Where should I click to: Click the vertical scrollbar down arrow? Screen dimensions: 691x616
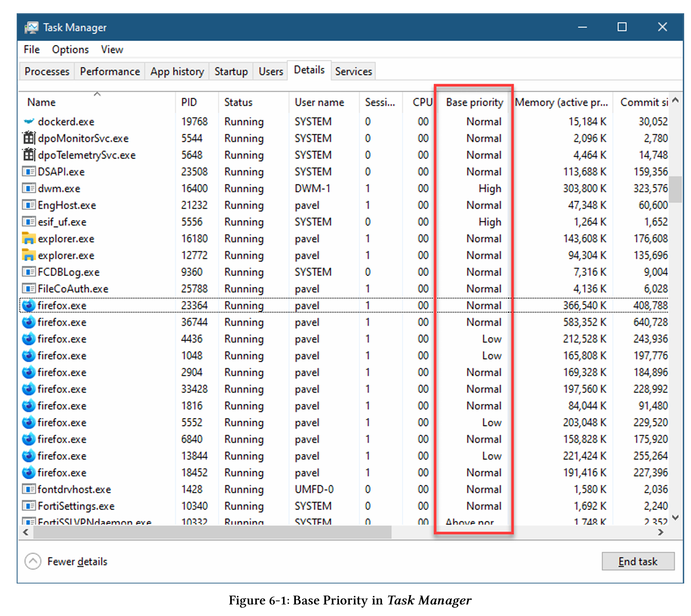click(675, 518)
